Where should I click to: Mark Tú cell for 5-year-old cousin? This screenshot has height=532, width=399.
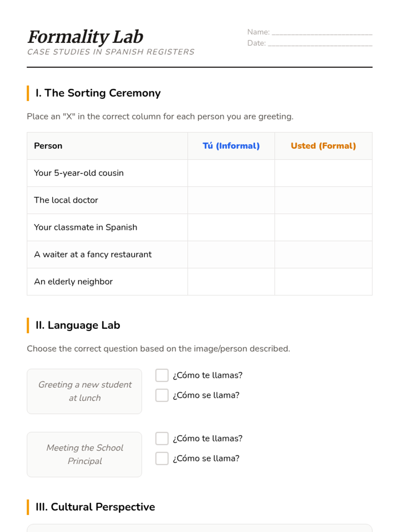(231, 173)
